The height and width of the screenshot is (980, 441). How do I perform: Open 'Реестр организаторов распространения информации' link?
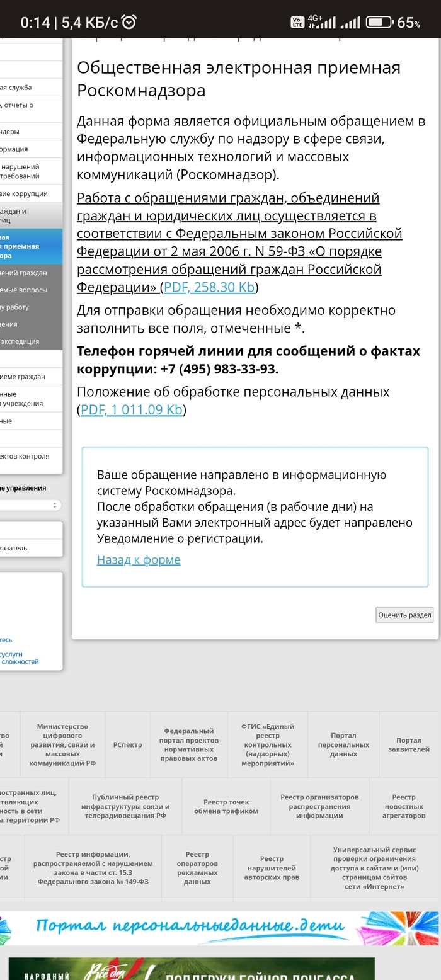click(319, 806)
